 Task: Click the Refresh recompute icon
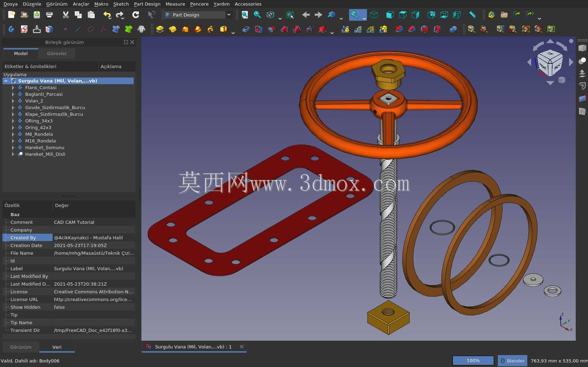tap(136, 15)
